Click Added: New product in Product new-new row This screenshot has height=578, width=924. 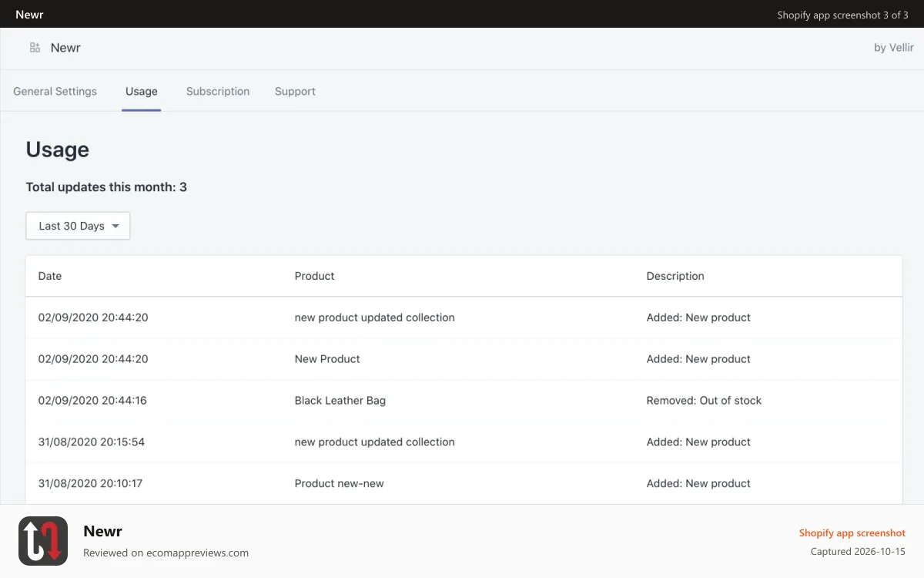(698, 484)
